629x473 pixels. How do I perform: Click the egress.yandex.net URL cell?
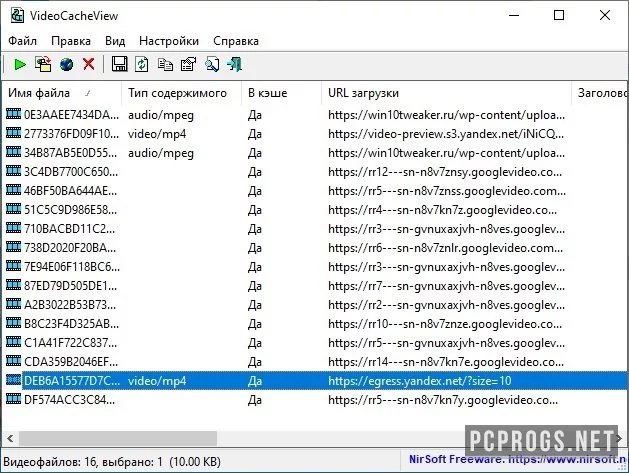[x=420, y=381]
